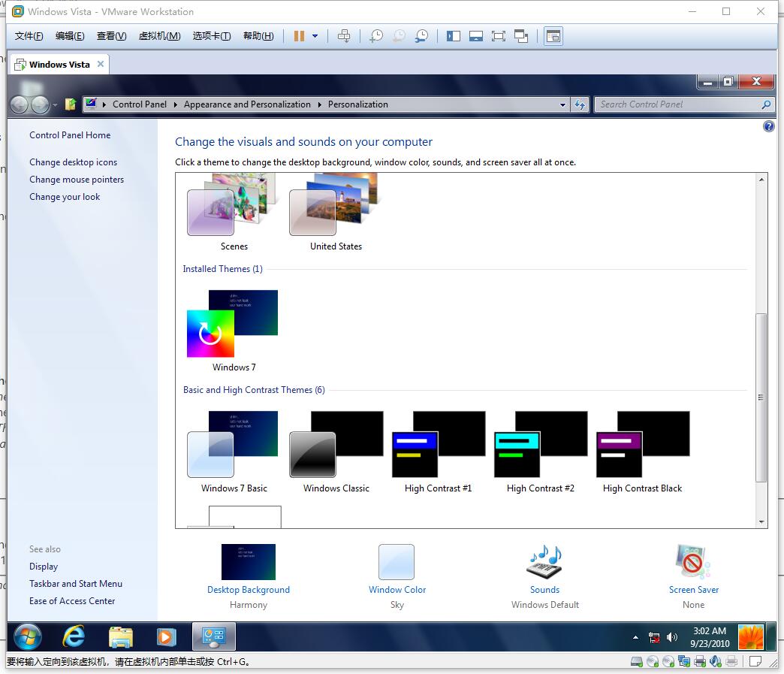784x674 pixels.
Task: Toggle the thumbnail bar icon in VMware toolbar
Action: tap(476, 36)
